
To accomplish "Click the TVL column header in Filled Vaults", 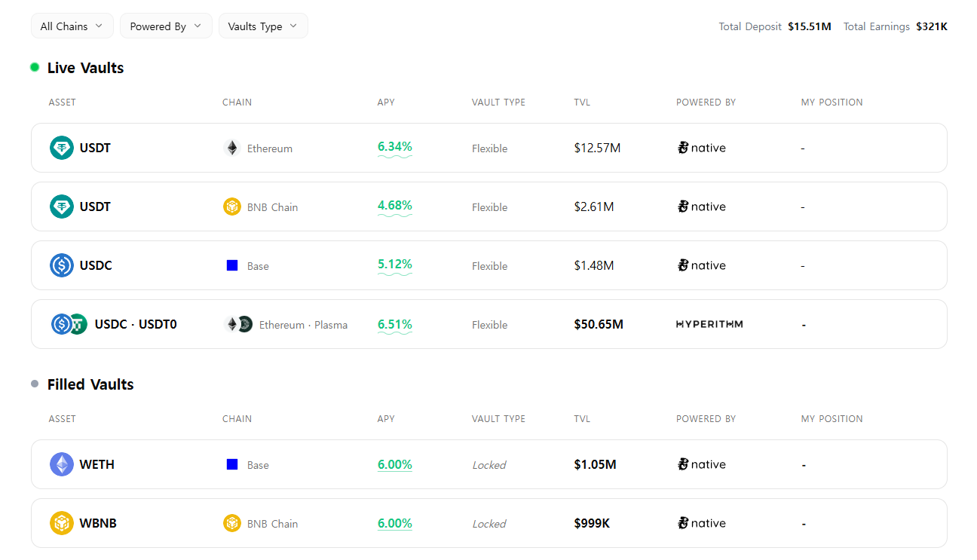I will tap(582, 418).
